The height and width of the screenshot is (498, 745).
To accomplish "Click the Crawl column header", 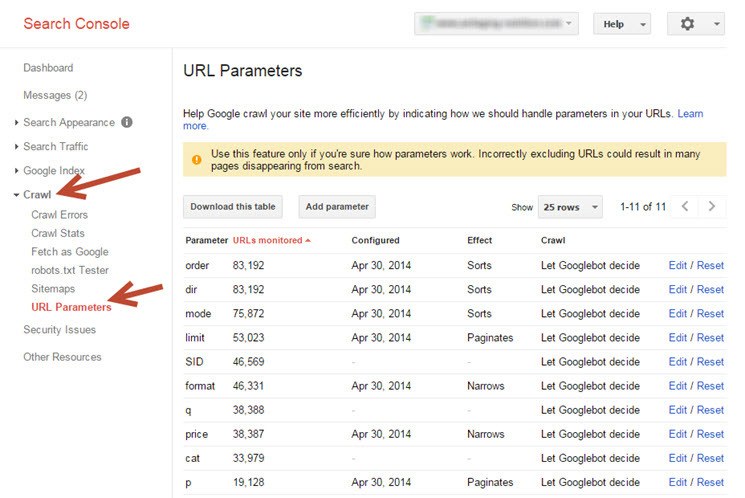I will 553,240.
